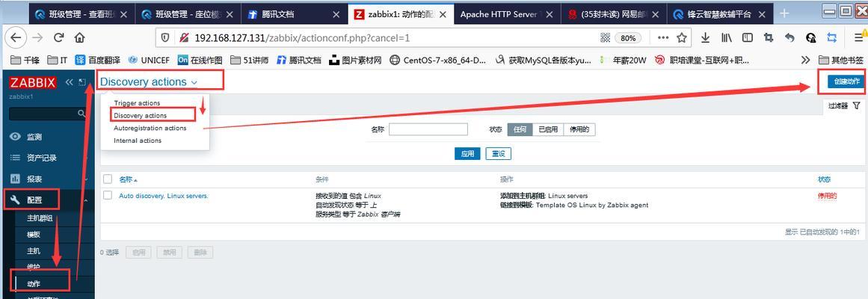Open the 其他书签 bookmarks folder
Image resolution: width=868 pixels, height=299 pixels.
pos(840,60)
